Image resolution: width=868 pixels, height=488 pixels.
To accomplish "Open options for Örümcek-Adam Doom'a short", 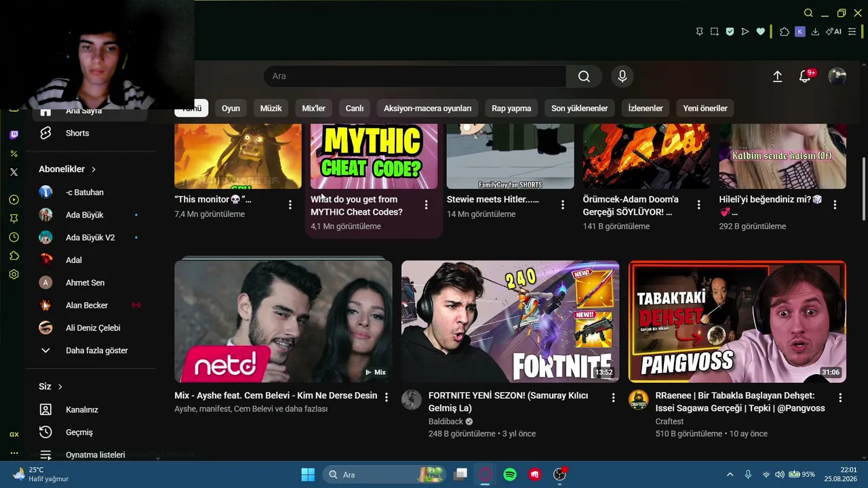I will (699, 204).
